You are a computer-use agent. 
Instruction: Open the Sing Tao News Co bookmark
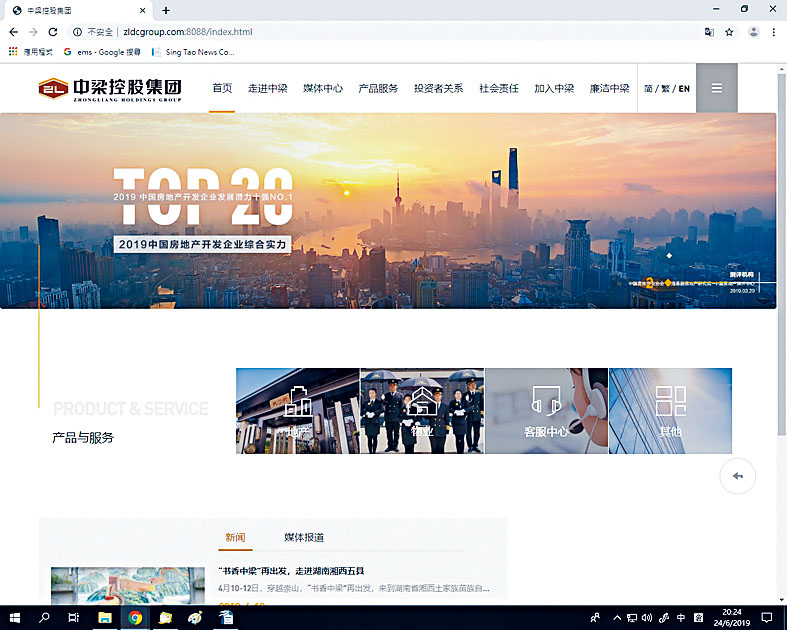point(193,52)
